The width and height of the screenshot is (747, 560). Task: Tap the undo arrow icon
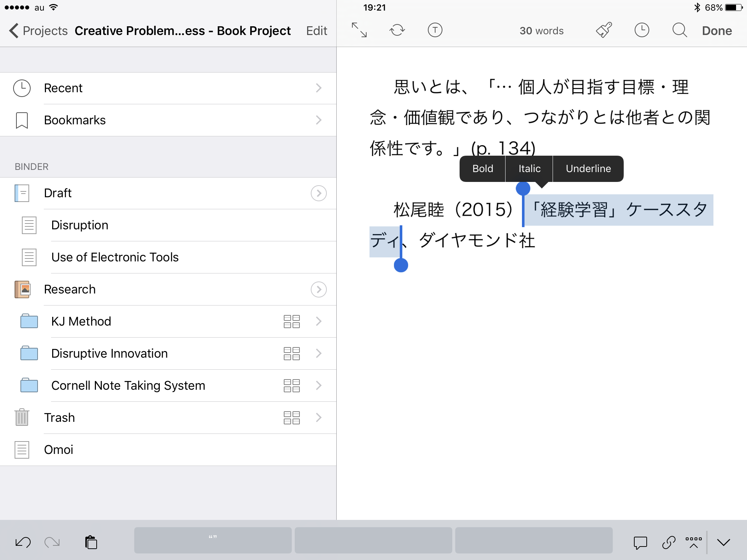(23, 542)
